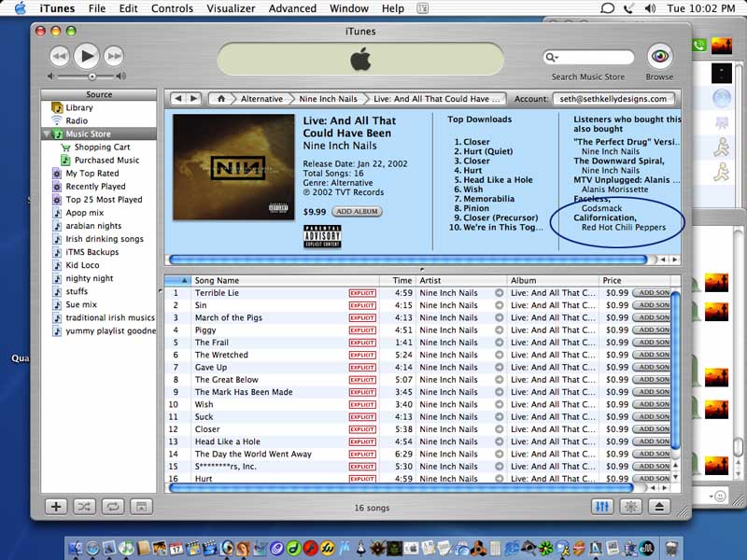747x560 pixels.
Task: Click the arrow icon beside Closer artist
Action: click(500, 429)
